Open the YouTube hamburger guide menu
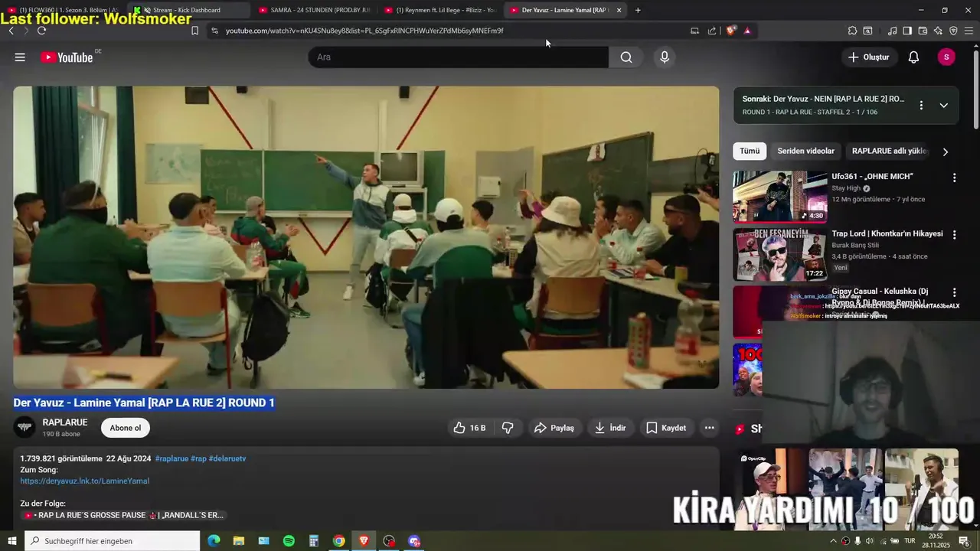Viewport: 980px width, 551px height. click(x=20, y=57)
